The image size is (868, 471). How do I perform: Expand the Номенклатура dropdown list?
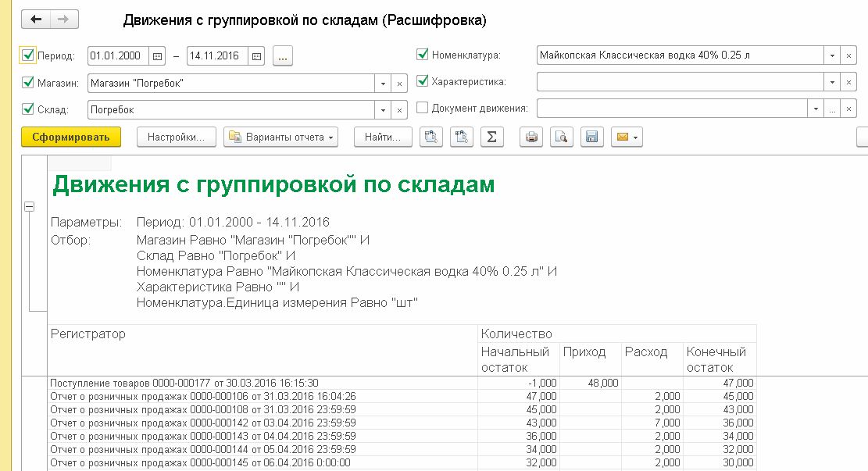click(832, 55)
